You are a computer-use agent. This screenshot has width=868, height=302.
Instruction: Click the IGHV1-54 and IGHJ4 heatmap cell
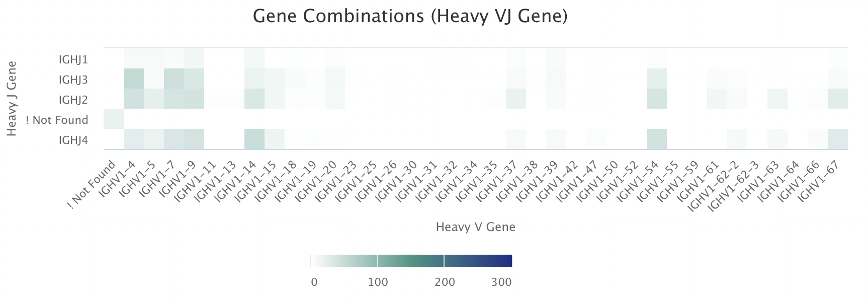(x=657, y=139)
